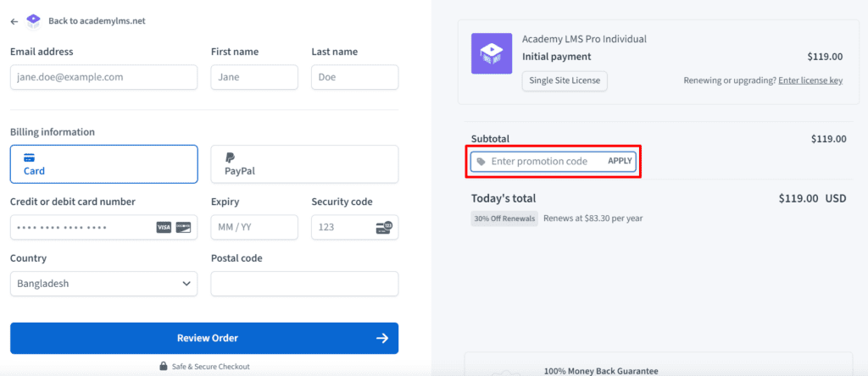Select the Card payment method
868x376 pixels.
click(x=103, y=164)
